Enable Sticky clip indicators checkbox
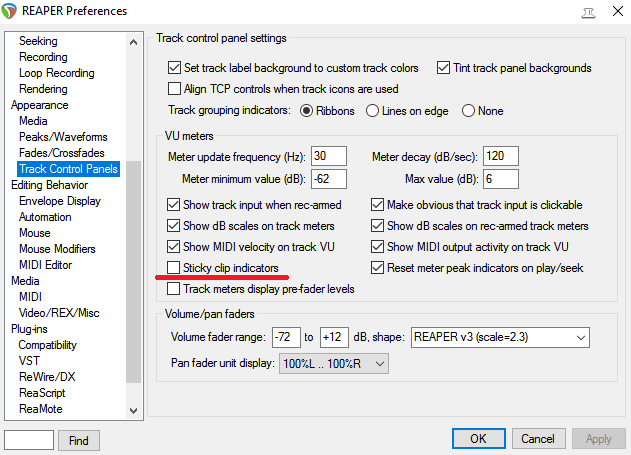 [175, 268]
